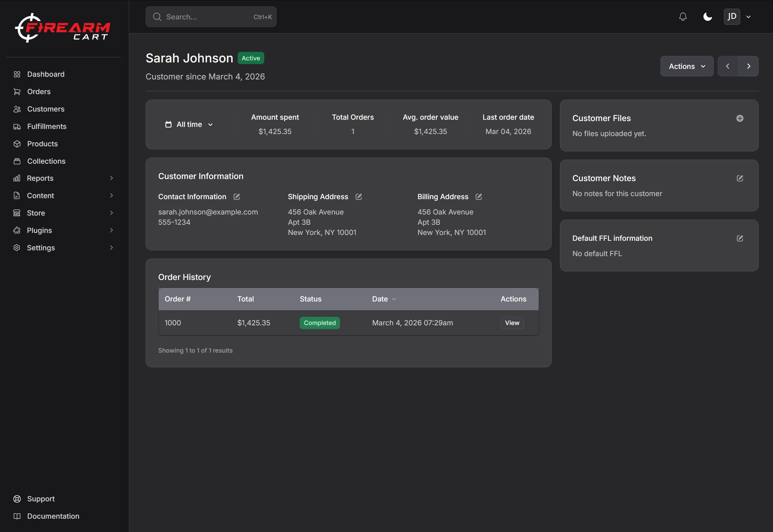Click the Products box icon

pos(17,144)
